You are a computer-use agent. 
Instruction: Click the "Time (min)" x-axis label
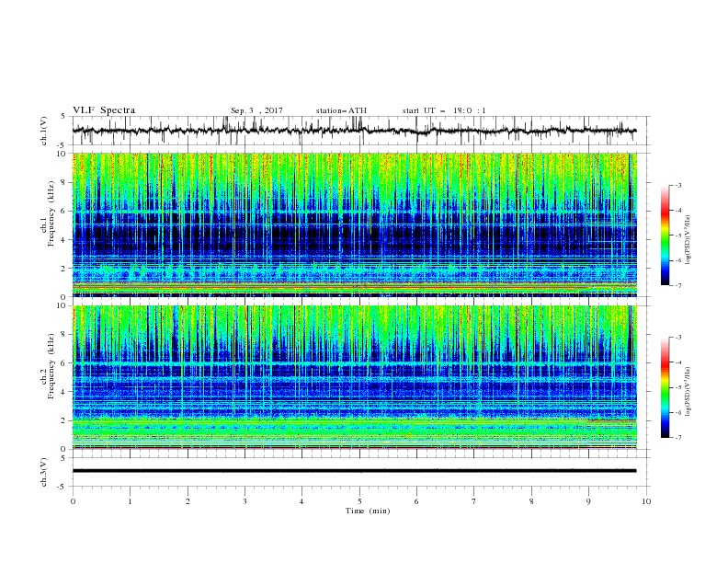click(x=368, y=511)
